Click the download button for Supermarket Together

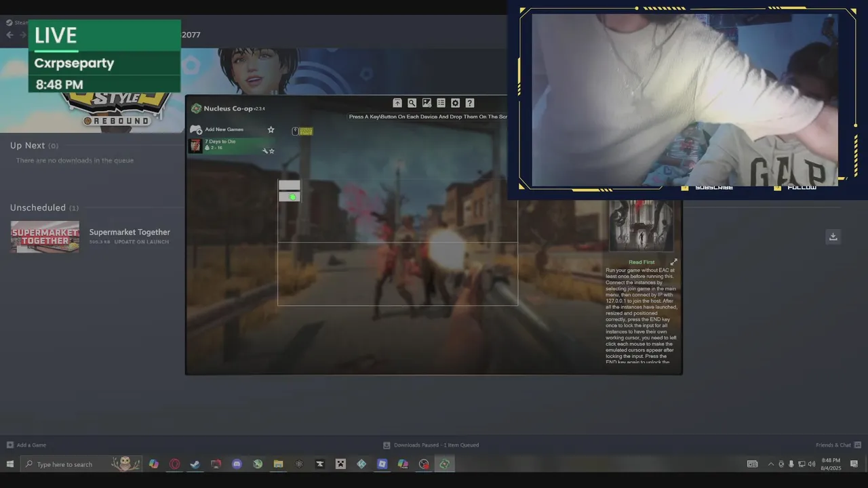pyautogui.click(x=833, y=236)
